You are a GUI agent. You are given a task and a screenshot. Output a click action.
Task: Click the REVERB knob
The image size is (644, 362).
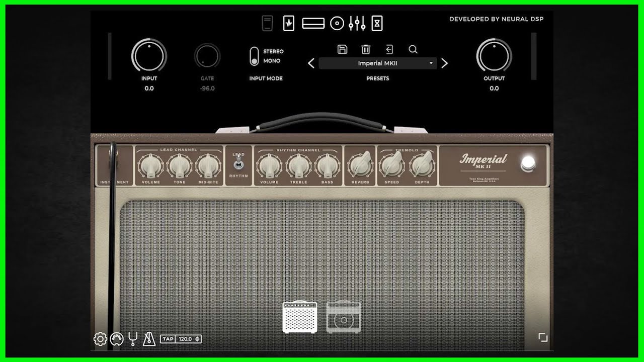pos(360,164)
